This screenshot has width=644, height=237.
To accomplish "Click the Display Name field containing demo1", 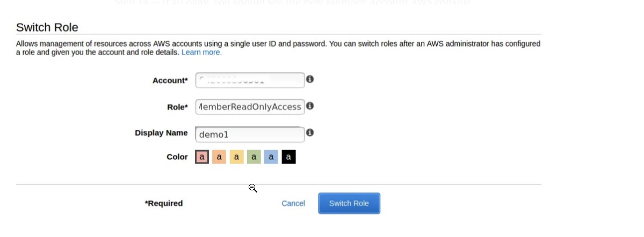I will click(250, 135).
